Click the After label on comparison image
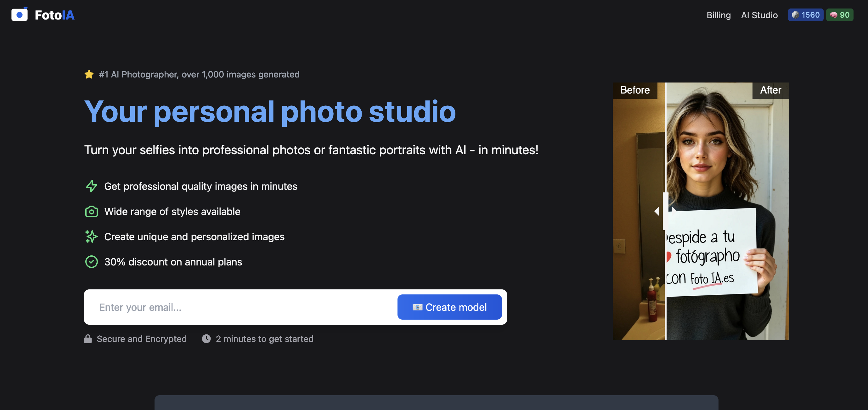 [x=770, y=90]
